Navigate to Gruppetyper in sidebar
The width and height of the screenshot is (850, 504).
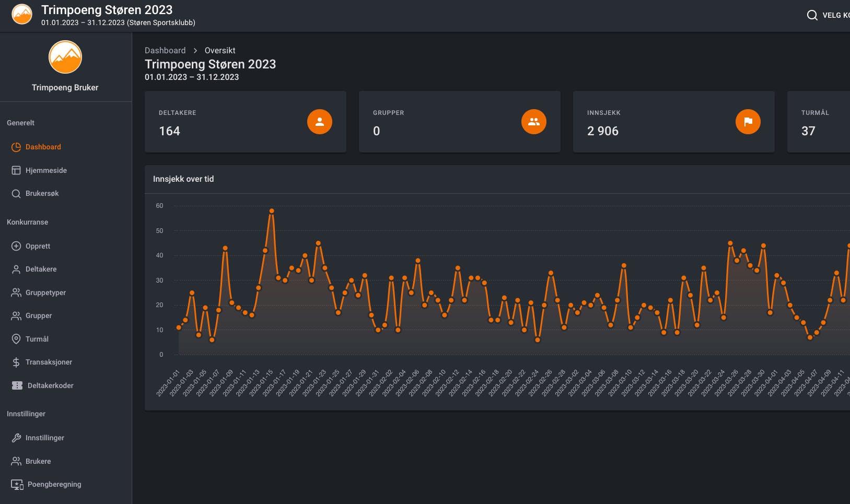[x=45, y=292]
